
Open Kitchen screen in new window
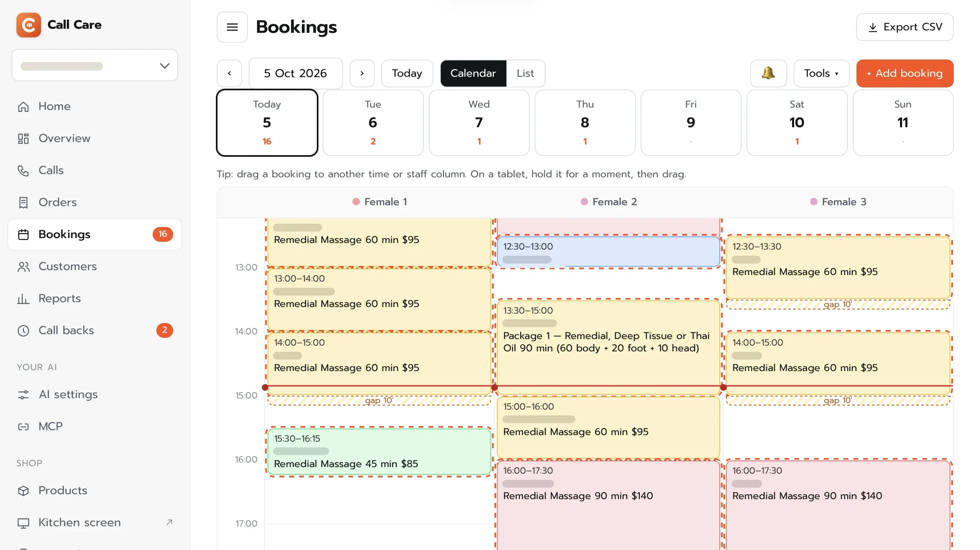95,522
